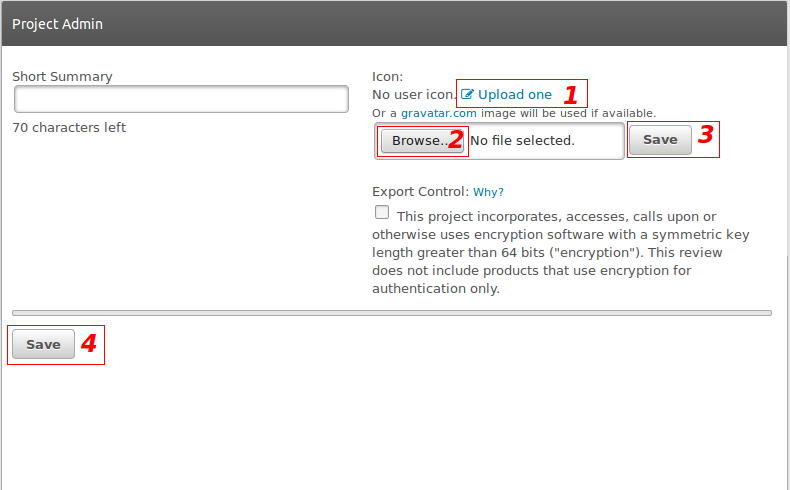Open the Upload one link
Image resolution: width=790 pixels, height=490 pixels.
514,95
